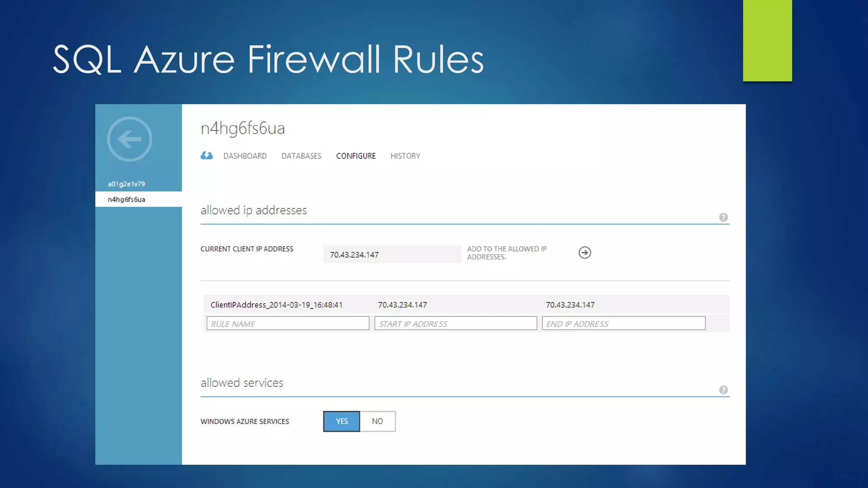Focus the START IP ADDRESS field

click(x=455, y=324)
